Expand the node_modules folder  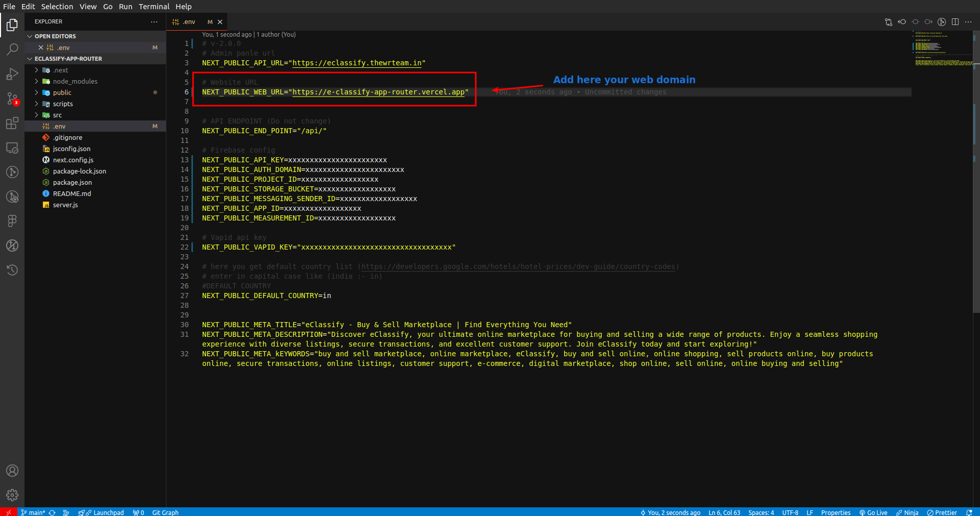(x=75, y=81)
